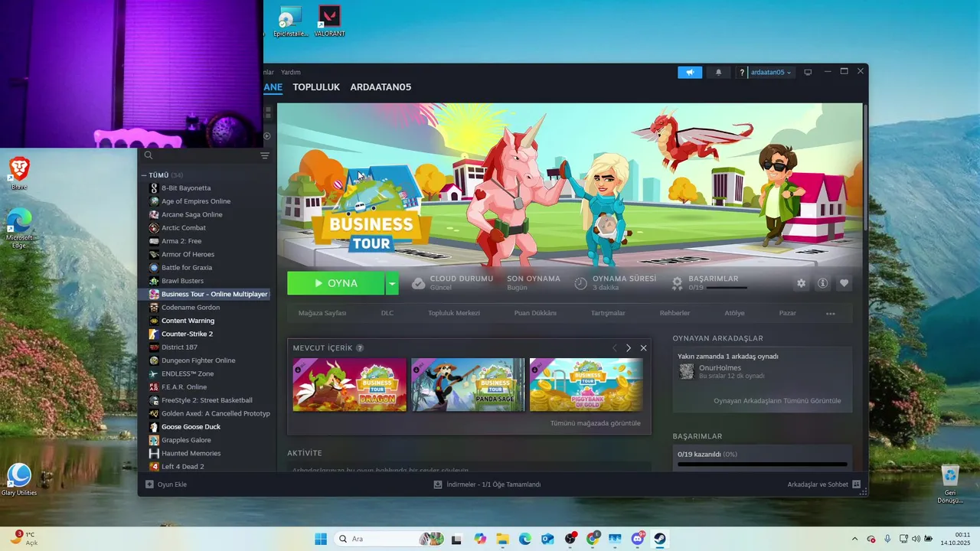Image resolution: width=980 pixels, height=551 pixels.
Task: Collapse the TÜMÜ (34) games category
Action: (143, 175)
